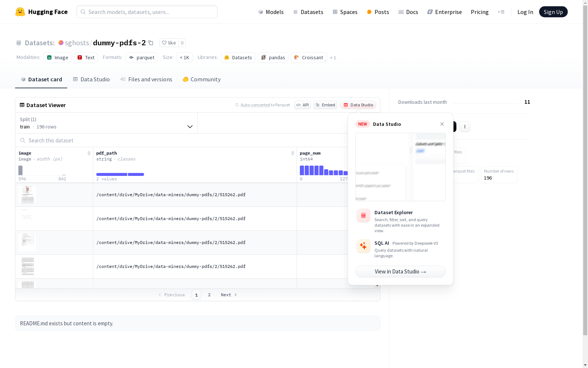
Task: Open Enterprise in the top navigation
Action: (445, 12)
